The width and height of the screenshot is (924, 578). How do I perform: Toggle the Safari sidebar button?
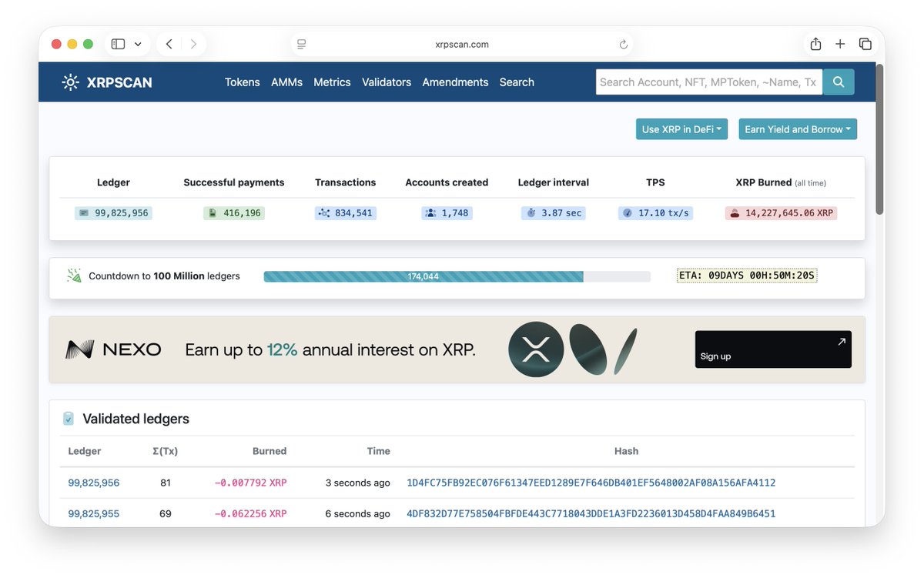[117, 44]
